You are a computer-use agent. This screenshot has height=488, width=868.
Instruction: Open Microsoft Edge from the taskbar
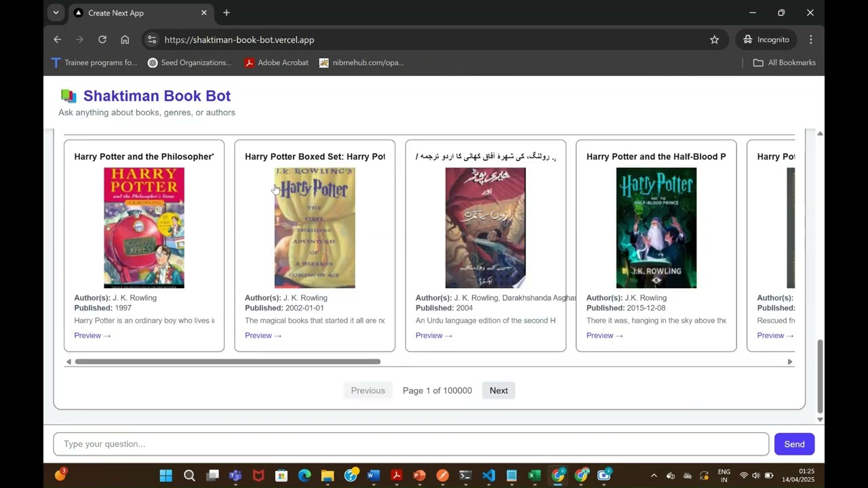[304, 475]
